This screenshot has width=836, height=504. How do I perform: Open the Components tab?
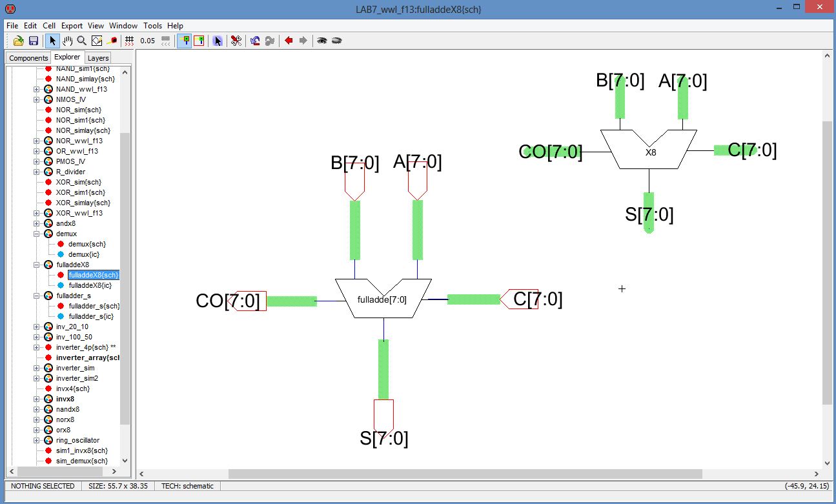(28, 58)
